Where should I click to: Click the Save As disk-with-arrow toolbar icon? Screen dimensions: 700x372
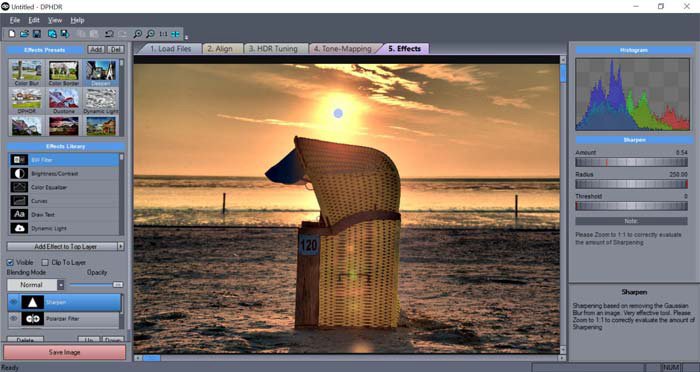(65, 34)
